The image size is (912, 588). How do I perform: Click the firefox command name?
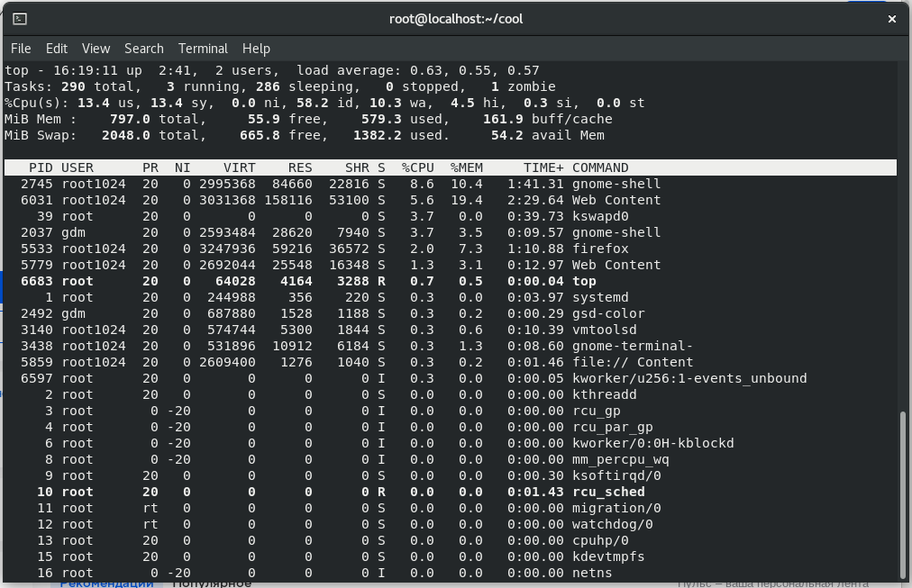click(x=600, y=249)
